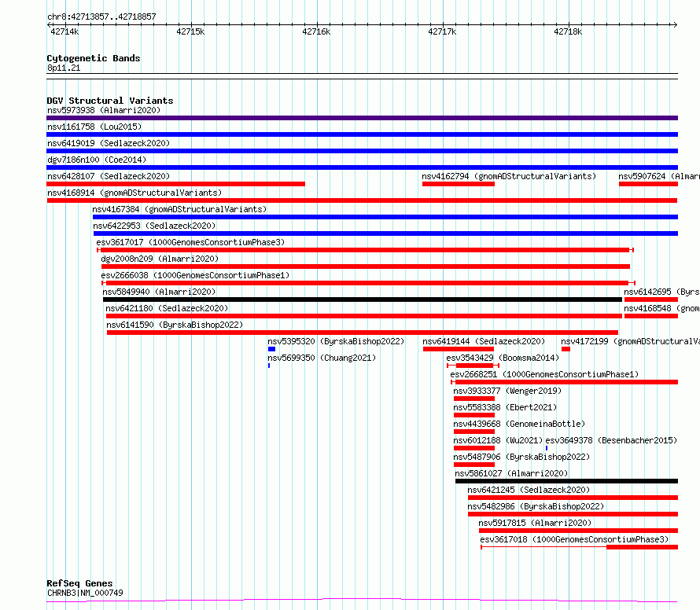Click the Cytogenetic Bands track title
Image resolution: width=700 pixels, height=610 pixels.
[x=94, y=58]
